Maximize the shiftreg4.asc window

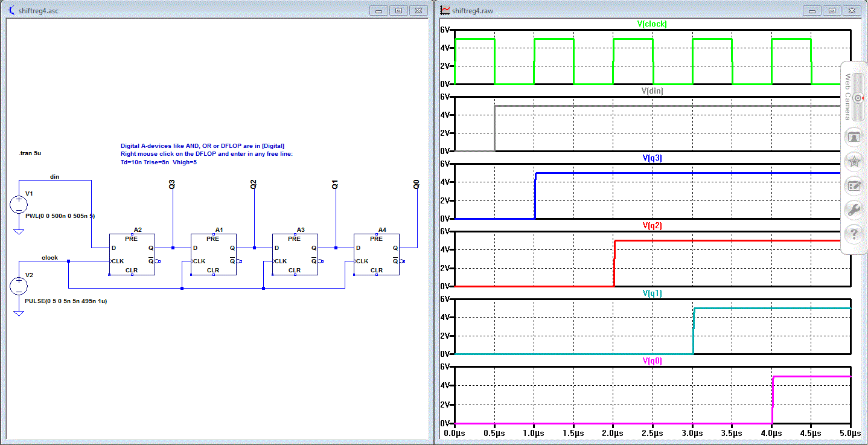tap(398, 11)
